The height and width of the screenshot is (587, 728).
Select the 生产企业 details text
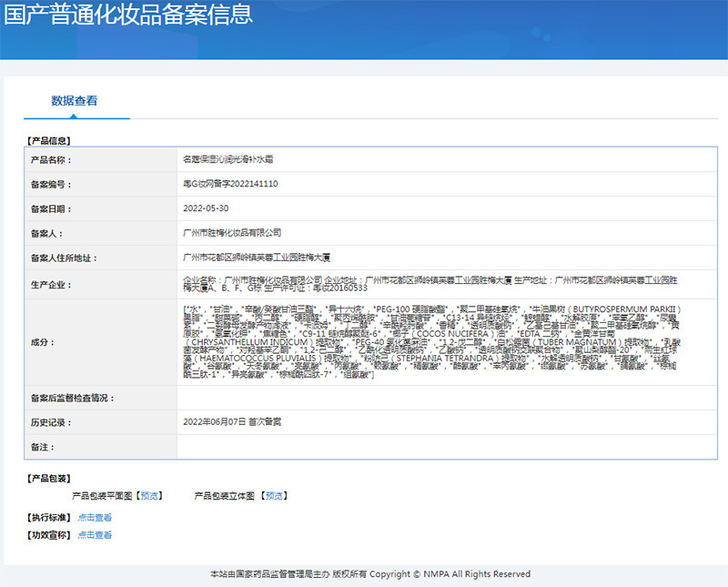430,284
